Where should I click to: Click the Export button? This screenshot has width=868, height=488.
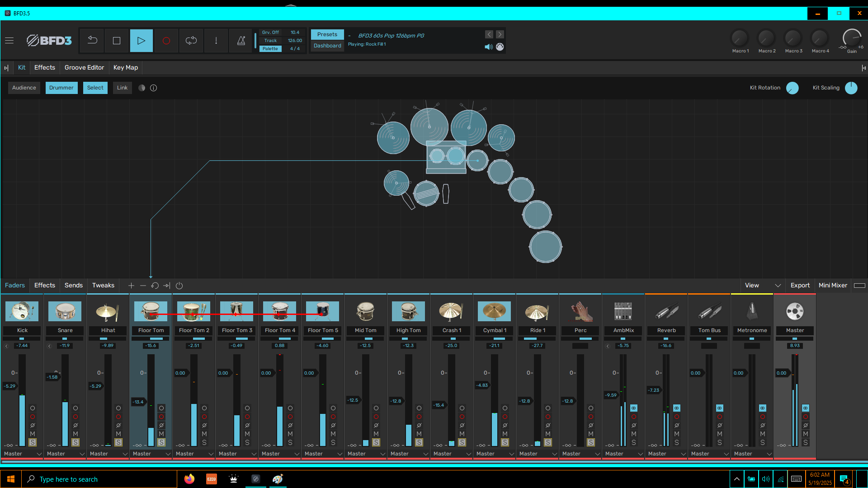tap(800, 286)
